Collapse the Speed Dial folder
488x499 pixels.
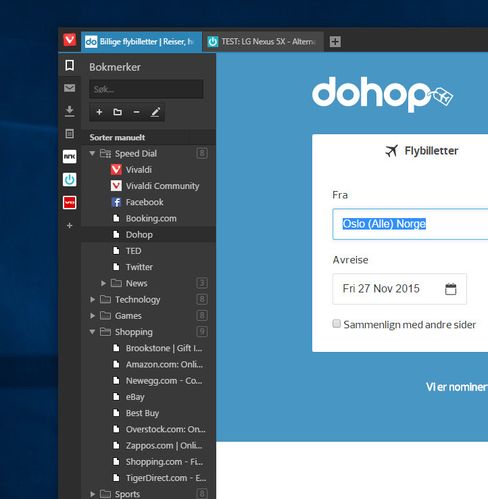coord(92,153)
